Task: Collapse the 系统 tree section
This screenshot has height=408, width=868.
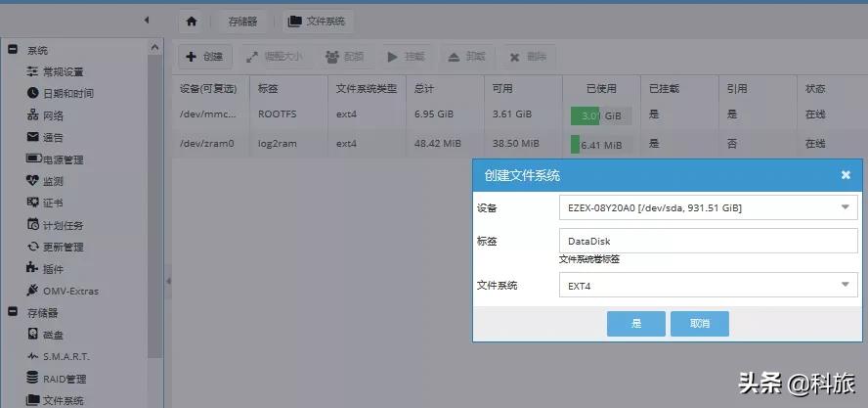Action: point(13,50)
